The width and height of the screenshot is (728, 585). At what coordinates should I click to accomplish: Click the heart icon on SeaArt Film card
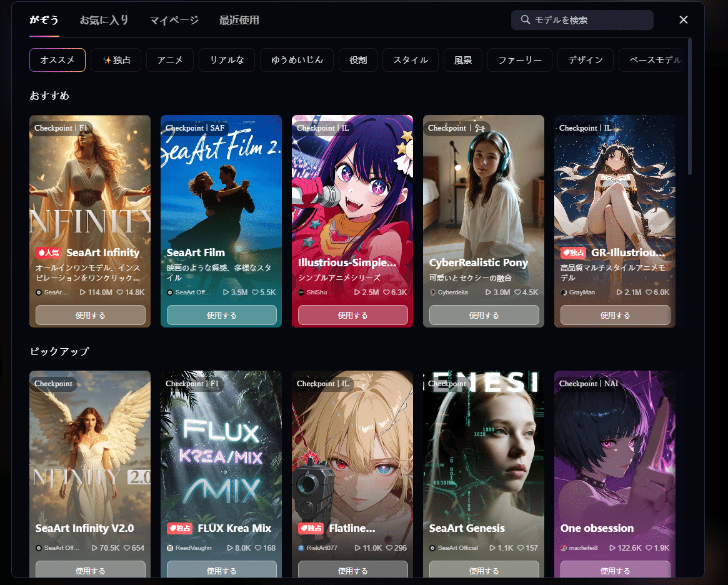click(x=256, y=292)
